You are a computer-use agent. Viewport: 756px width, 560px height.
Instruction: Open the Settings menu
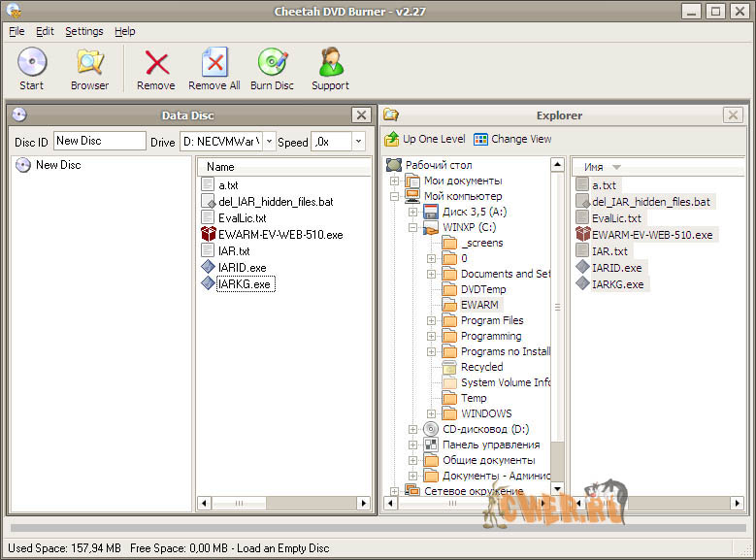(83, 31)
